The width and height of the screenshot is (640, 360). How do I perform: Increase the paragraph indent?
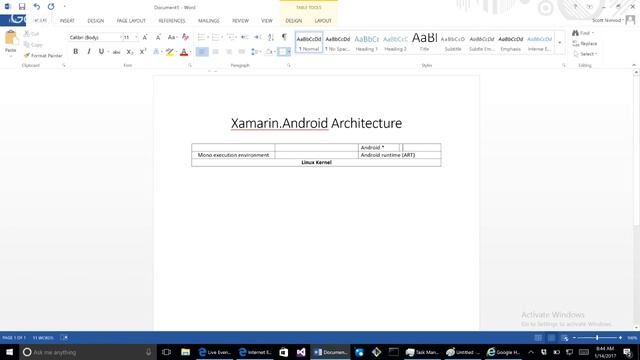[258, 38]
